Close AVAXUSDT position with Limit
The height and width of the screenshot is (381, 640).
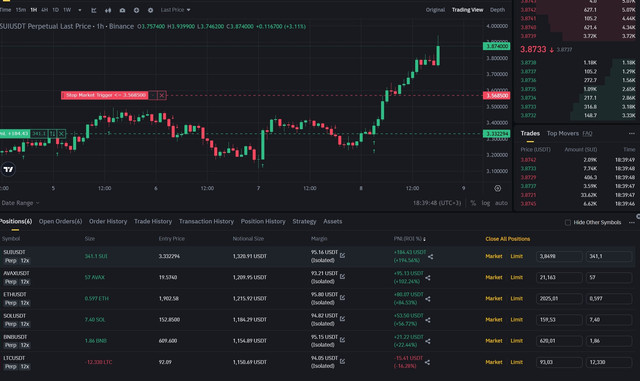click(x=517, y=277)
